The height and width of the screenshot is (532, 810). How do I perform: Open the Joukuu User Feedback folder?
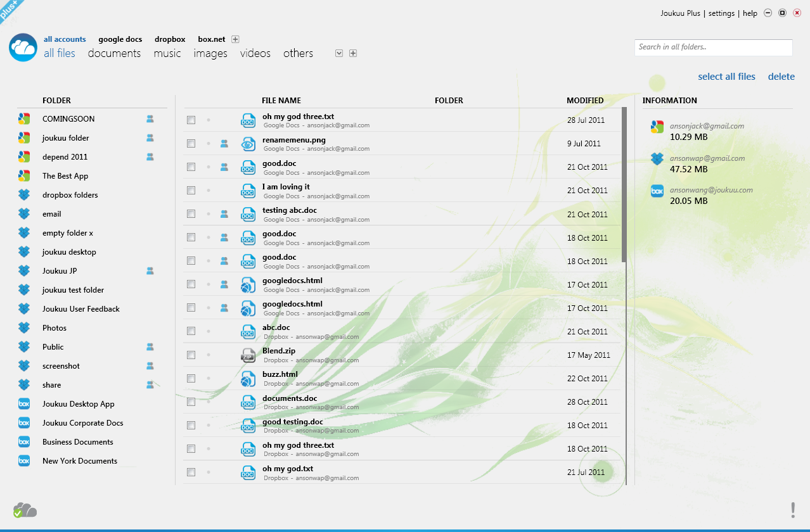coord(81,308)
